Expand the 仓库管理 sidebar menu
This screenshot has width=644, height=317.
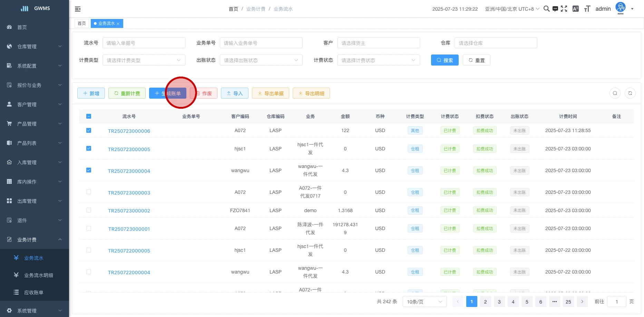click(35, 47)
